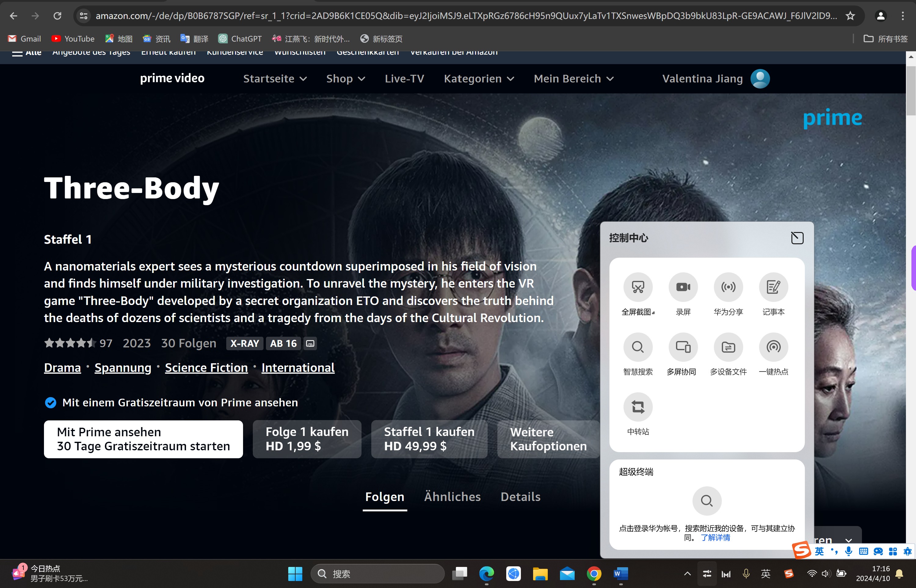Screen dimensions: 916x588
Task: Open Huawei Share (华为分享)
Action: pyautogui.click(x=728, y=287)
